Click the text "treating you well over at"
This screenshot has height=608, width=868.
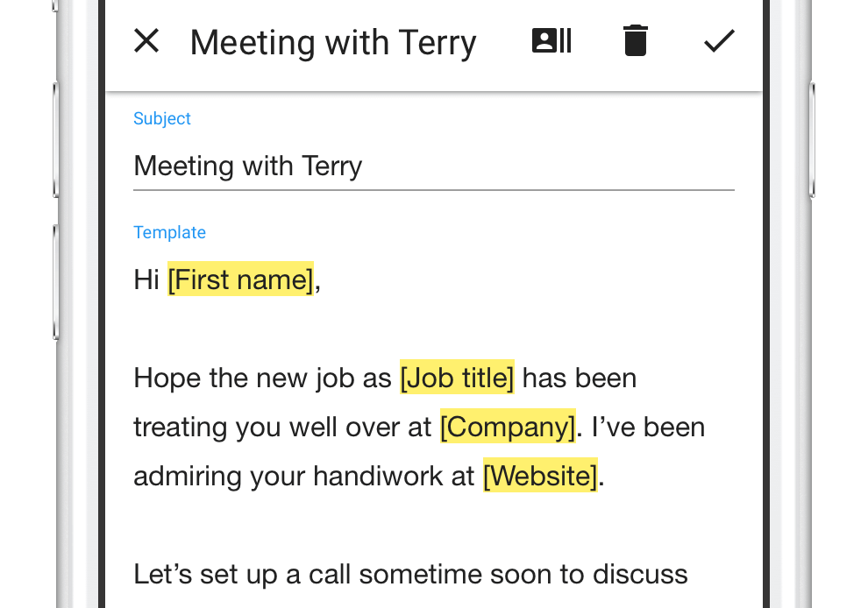point(282,428)
